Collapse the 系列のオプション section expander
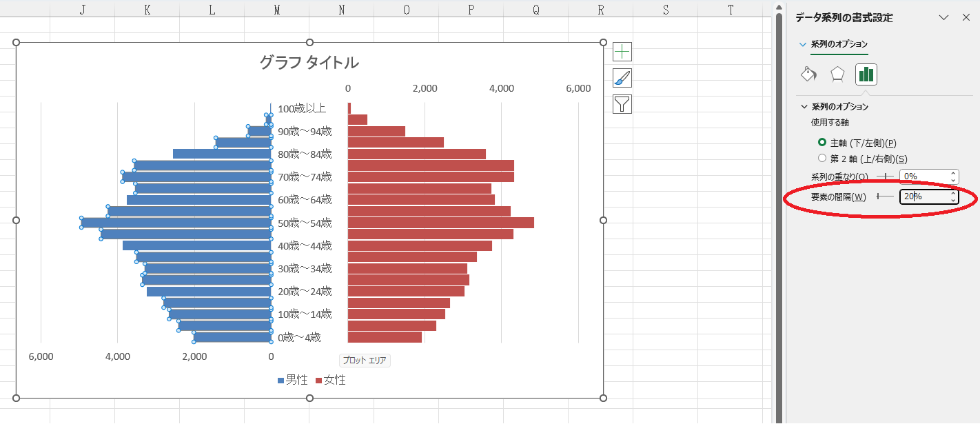The height and width of the screenshot is (424, 980). pyautogui.click(x=804, y=107)
